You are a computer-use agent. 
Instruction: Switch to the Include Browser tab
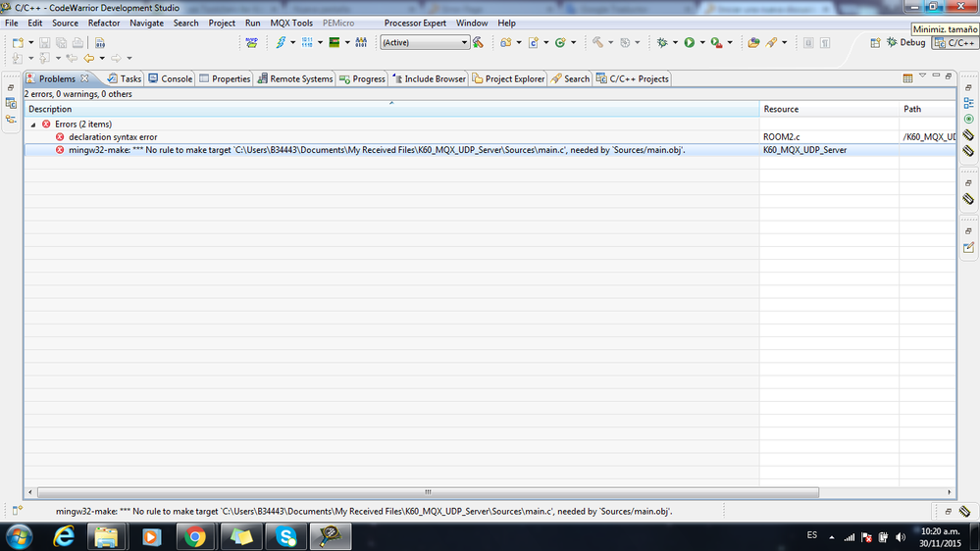429,78
